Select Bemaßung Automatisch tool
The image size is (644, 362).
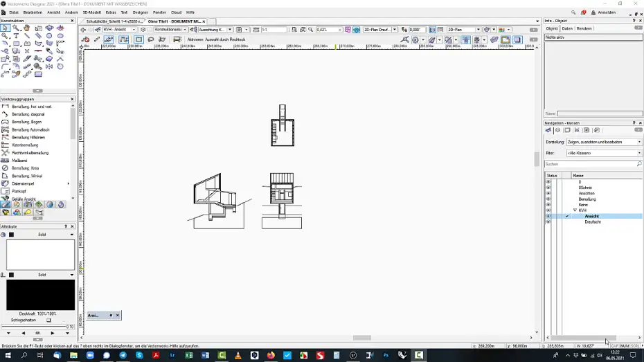coord(30,129)
